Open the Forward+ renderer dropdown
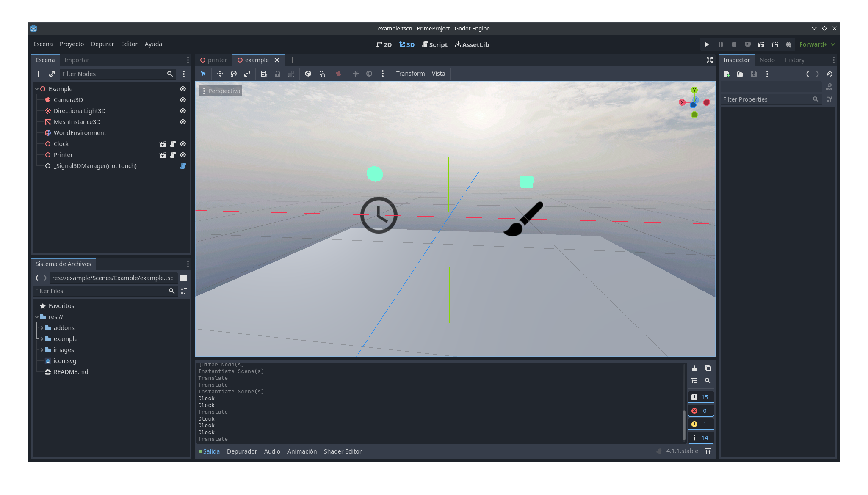This screenshot has width=868, height=495. point(817,44)
